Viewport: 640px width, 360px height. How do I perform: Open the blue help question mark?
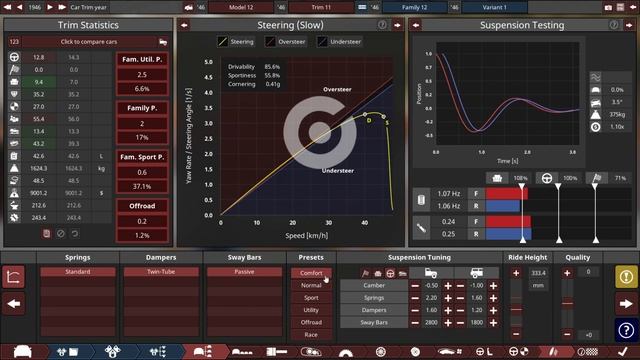click(626, 330)
